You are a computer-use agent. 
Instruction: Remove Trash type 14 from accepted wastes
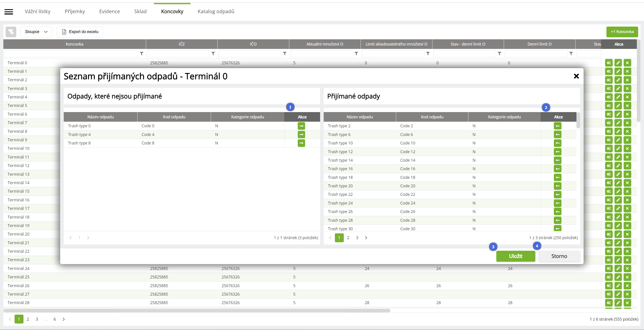557,160
